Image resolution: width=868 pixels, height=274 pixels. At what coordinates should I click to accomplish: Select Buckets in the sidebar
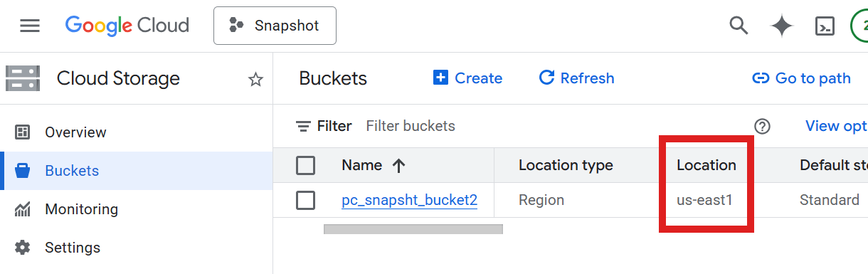click(136, 171)
